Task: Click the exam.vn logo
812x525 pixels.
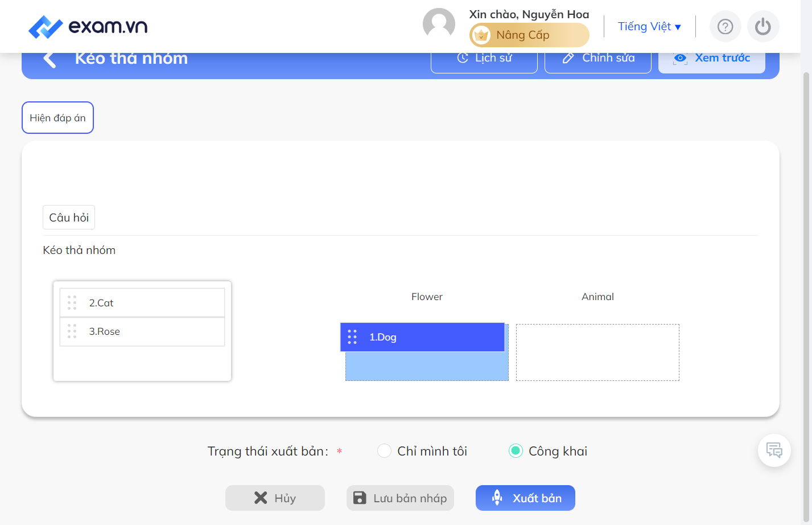Action: pyautogui.click(x=88, y=26)
